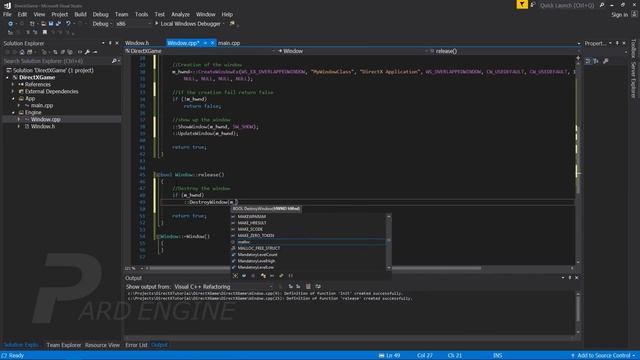This screenshot has width=640, height=360.
Task: Click the Solution Explorer search magnifier icon
Action: click(x=114, y=61)
